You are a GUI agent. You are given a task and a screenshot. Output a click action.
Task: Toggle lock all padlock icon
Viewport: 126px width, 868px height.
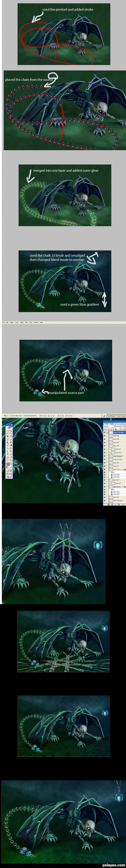pyautogui.click(x=116, y=429)
